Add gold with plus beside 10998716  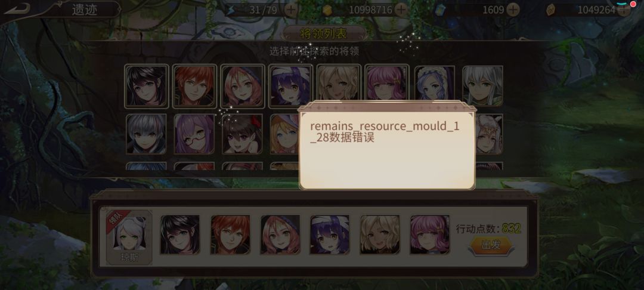point(401,10)
